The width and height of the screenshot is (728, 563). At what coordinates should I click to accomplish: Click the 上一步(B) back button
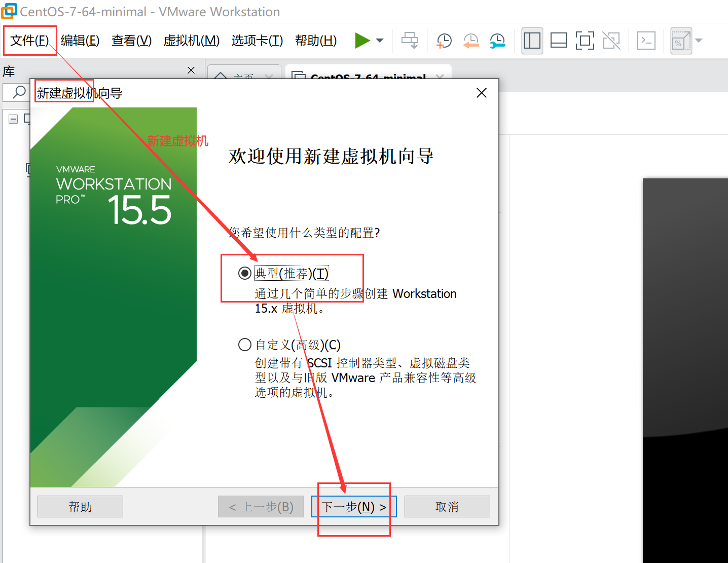261,507
